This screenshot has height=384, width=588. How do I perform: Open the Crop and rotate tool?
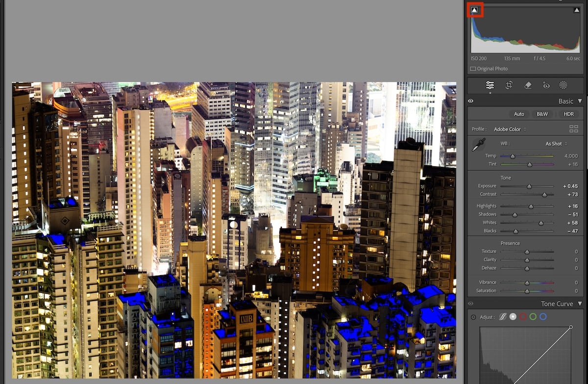(509, 85)
